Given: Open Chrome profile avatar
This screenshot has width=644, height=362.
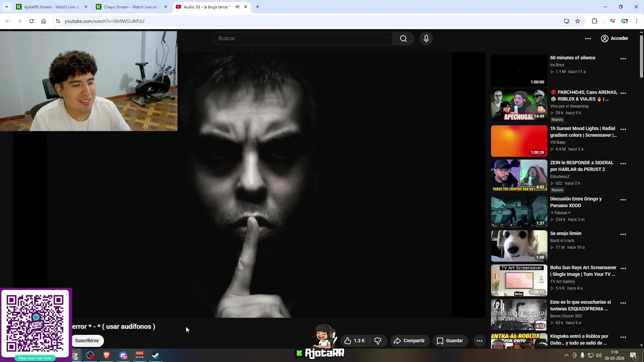Looking at the screenshot, I should [624, 21].
